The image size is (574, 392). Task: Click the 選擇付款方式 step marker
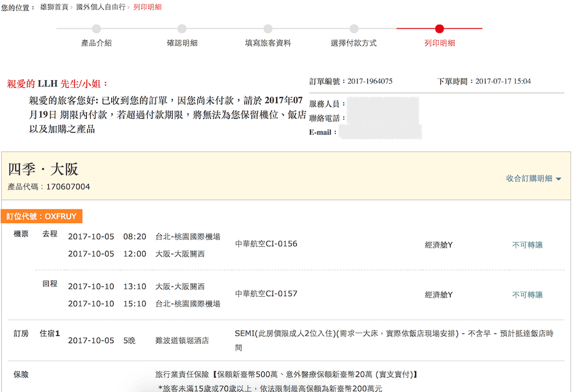[354, 28]
